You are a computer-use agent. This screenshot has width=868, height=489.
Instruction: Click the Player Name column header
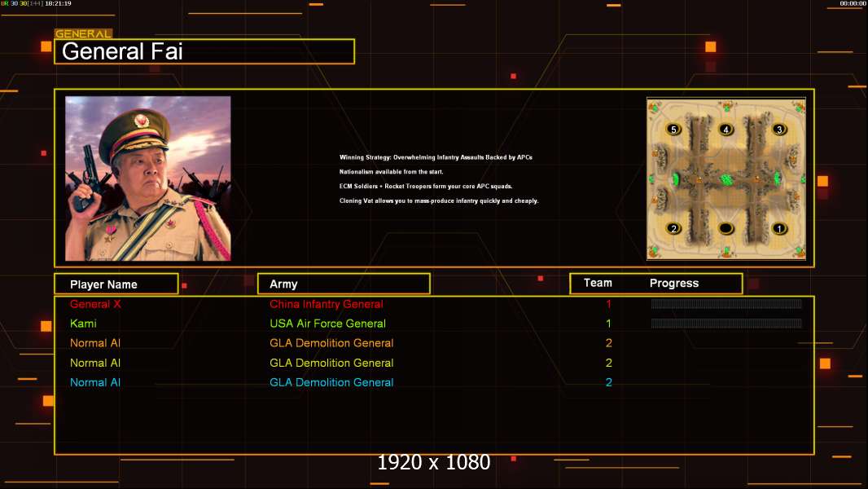(x=116, y=284)
